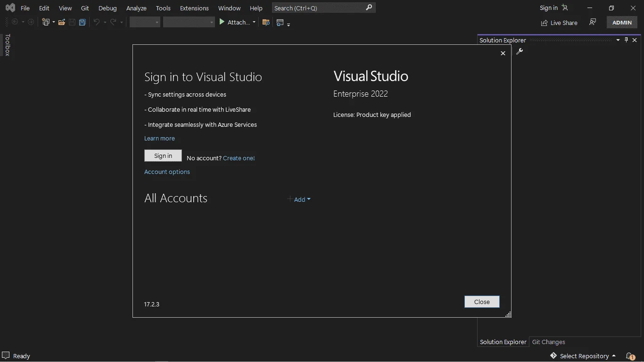644x362 pixels.
Task: Click the Visual Studio logo icon
Action: [10, 8]
